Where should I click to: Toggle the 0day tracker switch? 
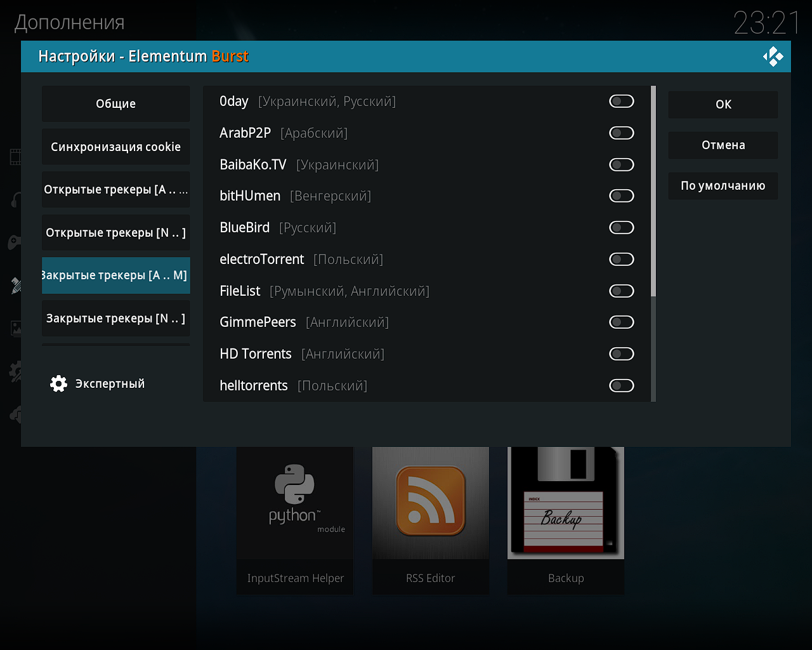(621, 101)
